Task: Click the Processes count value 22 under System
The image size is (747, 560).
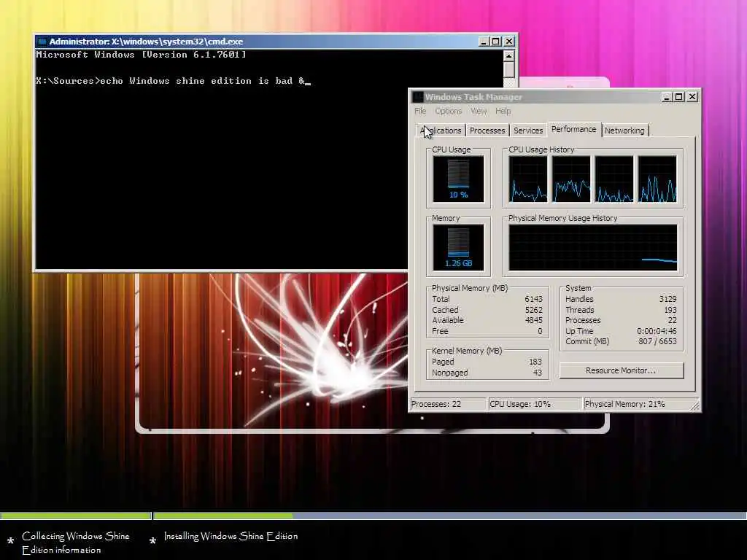Action: [672, 321]
